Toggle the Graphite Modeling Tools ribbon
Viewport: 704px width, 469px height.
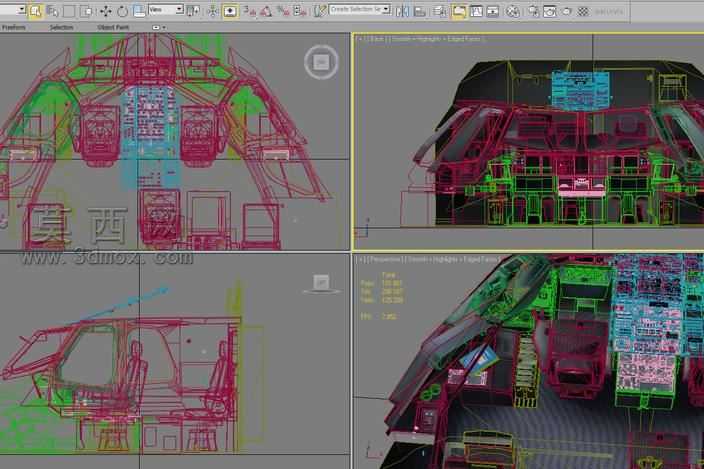(458, 11)
